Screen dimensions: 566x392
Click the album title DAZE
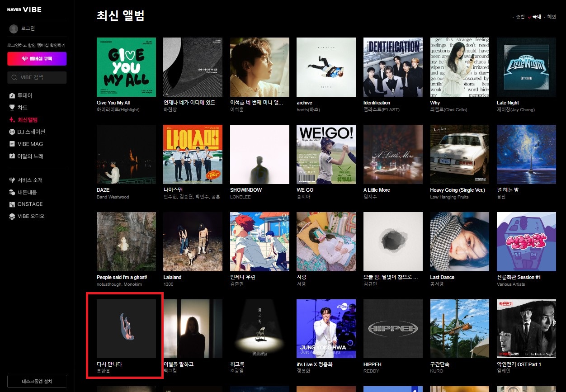[x=104, y=190]
